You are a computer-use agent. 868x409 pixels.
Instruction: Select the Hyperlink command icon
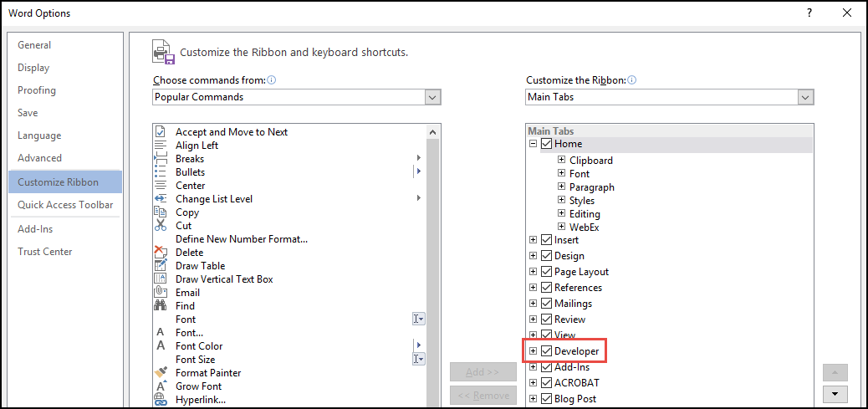(161, 400)
